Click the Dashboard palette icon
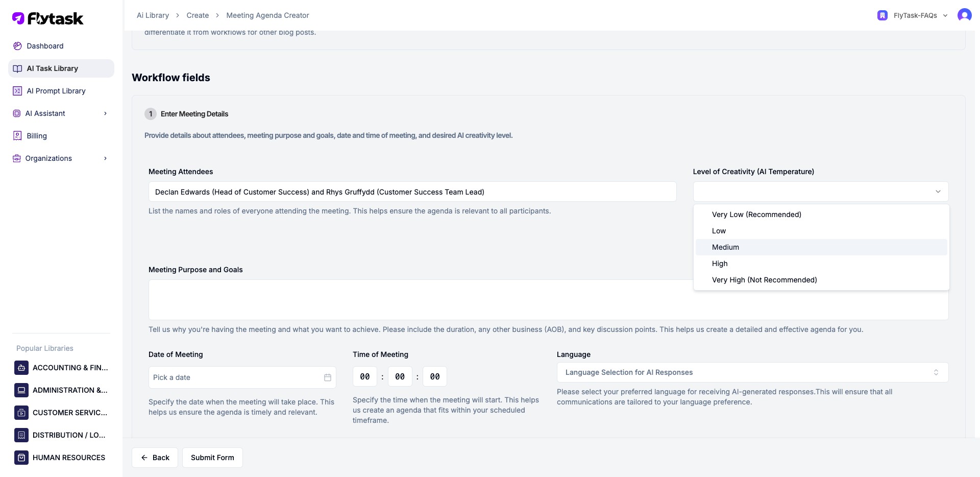 17,46
